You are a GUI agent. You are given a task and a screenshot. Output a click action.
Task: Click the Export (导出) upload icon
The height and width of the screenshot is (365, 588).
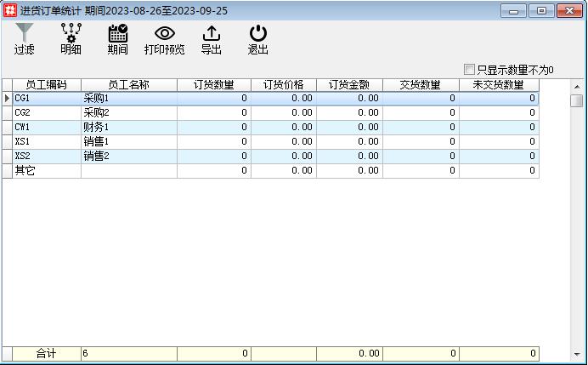[x=212, y=33]
